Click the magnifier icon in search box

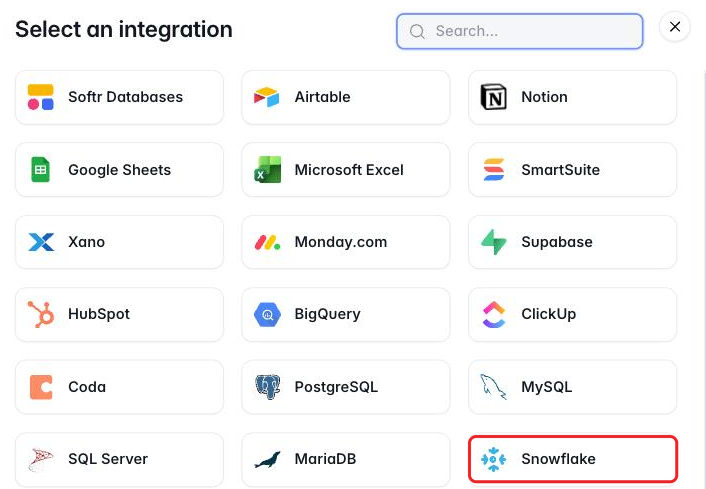[417, 31]
